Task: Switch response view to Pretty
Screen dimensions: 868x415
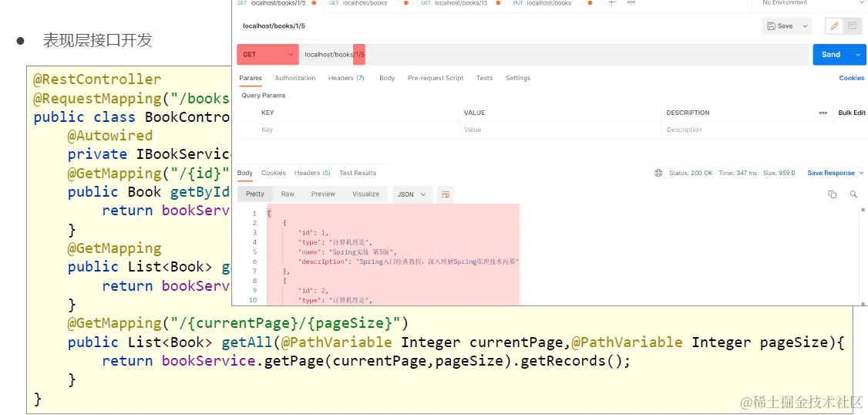Action: coord(255,194)
